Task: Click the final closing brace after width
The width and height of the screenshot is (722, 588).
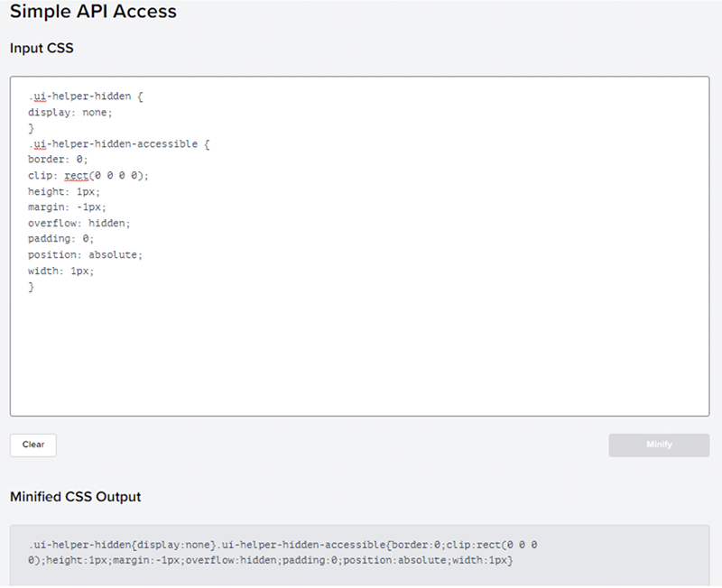Action: coord(31,286)
